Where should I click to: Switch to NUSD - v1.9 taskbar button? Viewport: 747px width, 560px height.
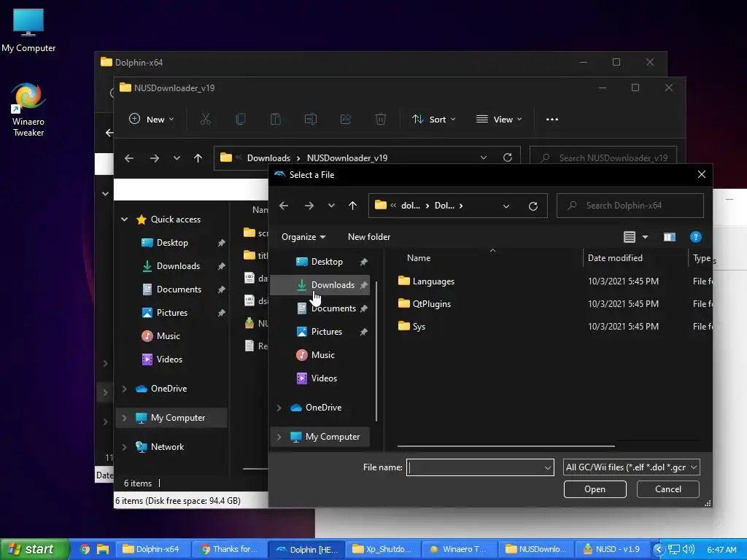(613, 550)
